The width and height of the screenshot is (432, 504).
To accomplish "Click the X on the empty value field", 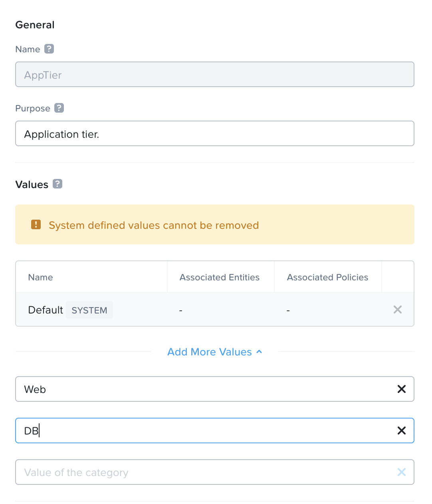I will tap(401, 472).
